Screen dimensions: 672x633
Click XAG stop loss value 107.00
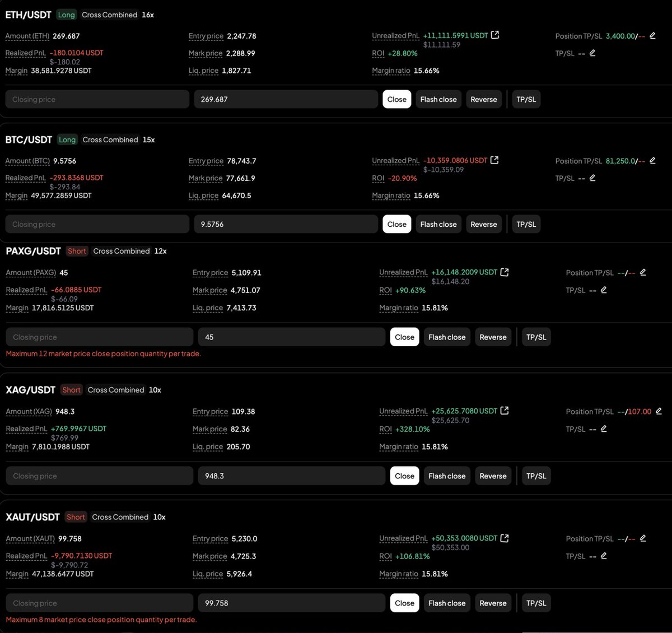point(640,411)
